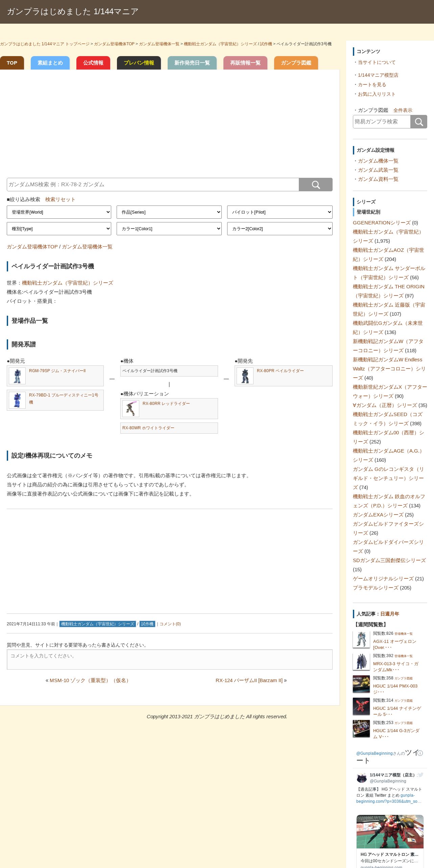Open the ガンダム資料一覧 sidebar link
The image size is (434, 868).
pos(378,179)
